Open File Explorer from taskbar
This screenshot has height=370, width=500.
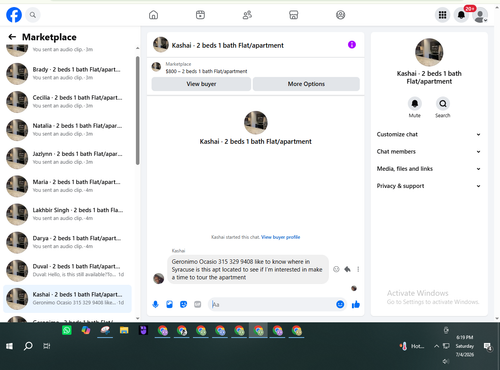click(x=124, y=330)
